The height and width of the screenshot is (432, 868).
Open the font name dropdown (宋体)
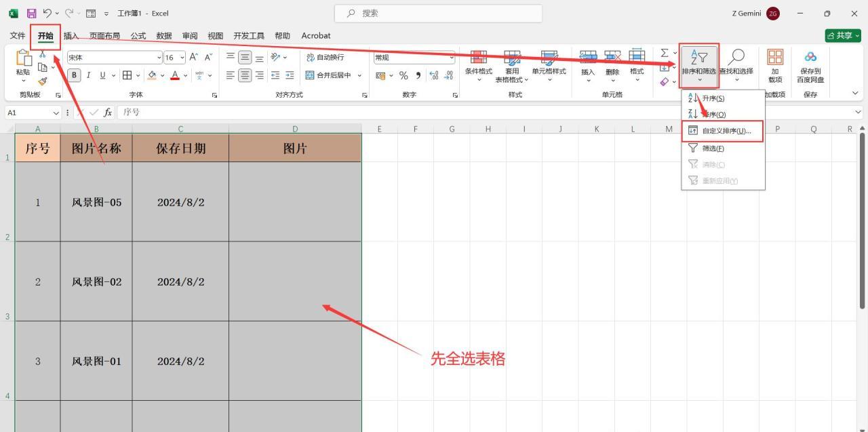(159, 58)
